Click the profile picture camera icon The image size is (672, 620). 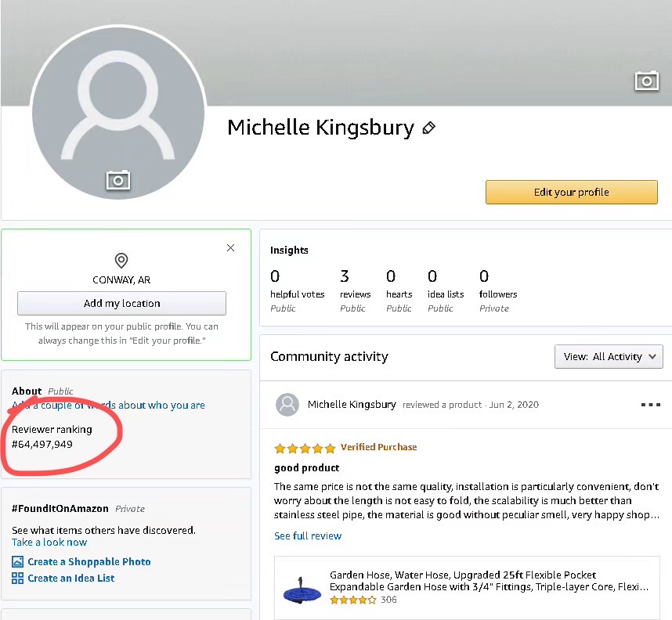[x=117, y=180]
